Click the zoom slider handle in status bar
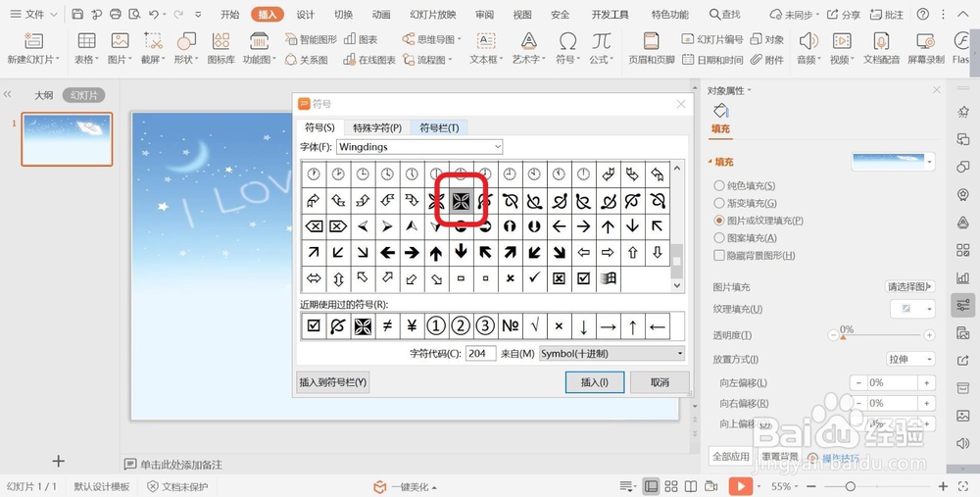The image size is (980, 497). 850,486
